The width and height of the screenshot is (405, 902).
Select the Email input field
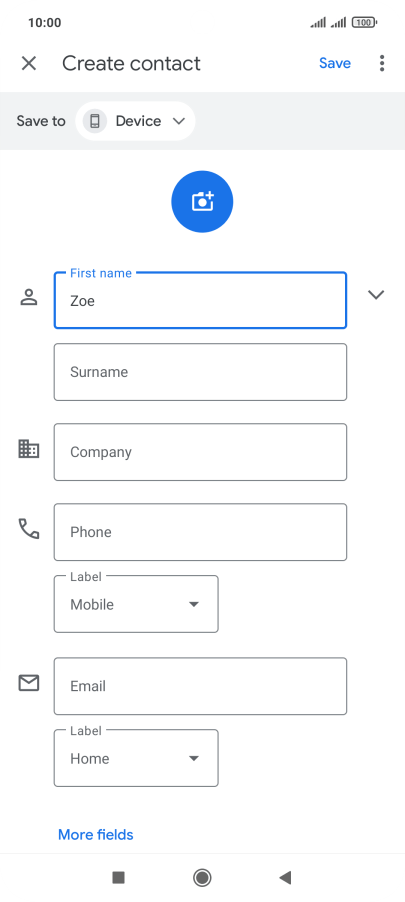click(x=200, y=686)
